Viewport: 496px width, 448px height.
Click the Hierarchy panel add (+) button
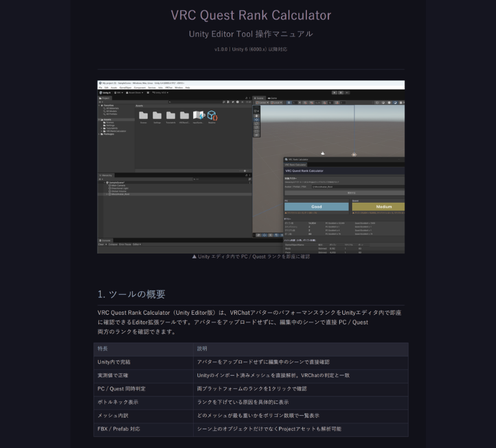coord(100,179)
